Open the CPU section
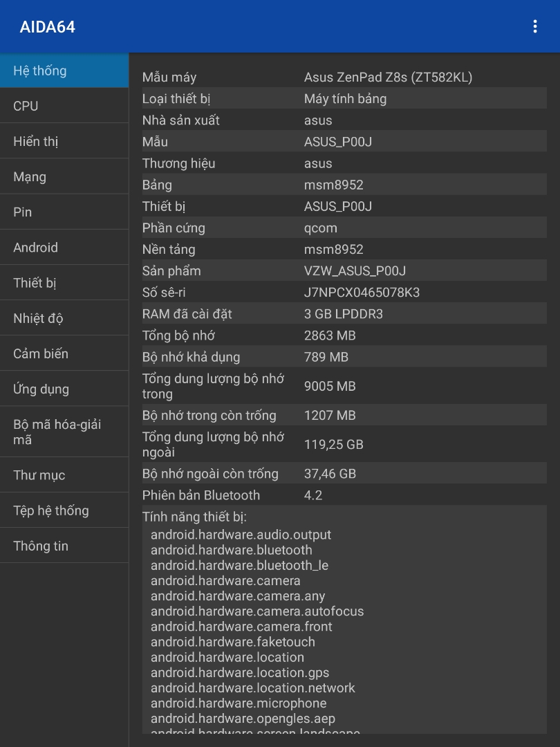The image size is (560, 747). coord(64,106)
